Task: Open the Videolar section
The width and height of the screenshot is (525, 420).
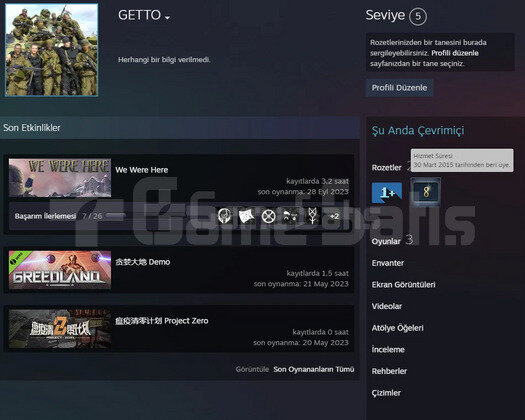Action: (x=387, y=306)
